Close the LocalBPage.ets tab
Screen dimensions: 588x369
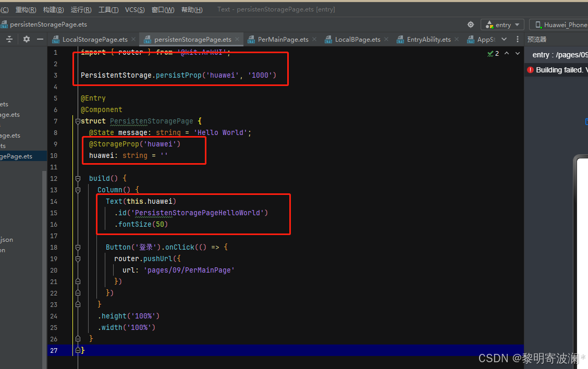coord(386,39)
